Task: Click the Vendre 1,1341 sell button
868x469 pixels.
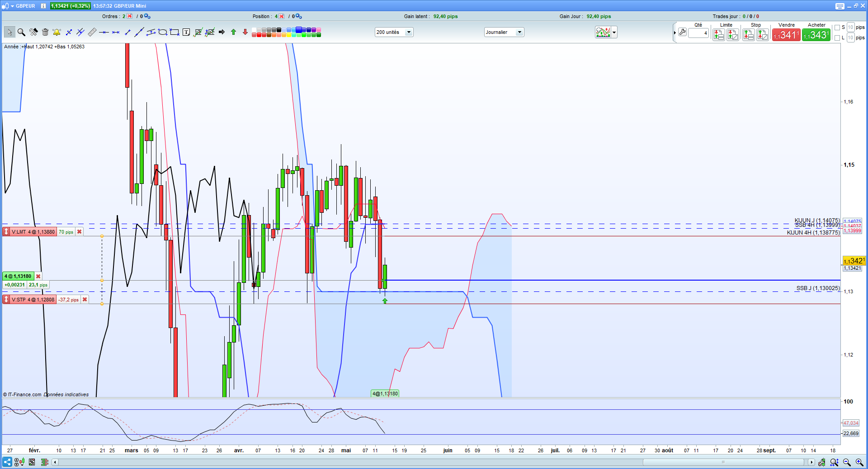Action: (x=786, y=35)
